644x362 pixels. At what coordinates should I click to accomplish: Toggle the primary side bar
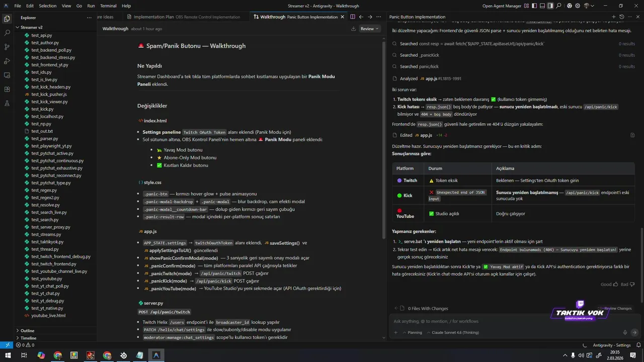tap(535, 6)
